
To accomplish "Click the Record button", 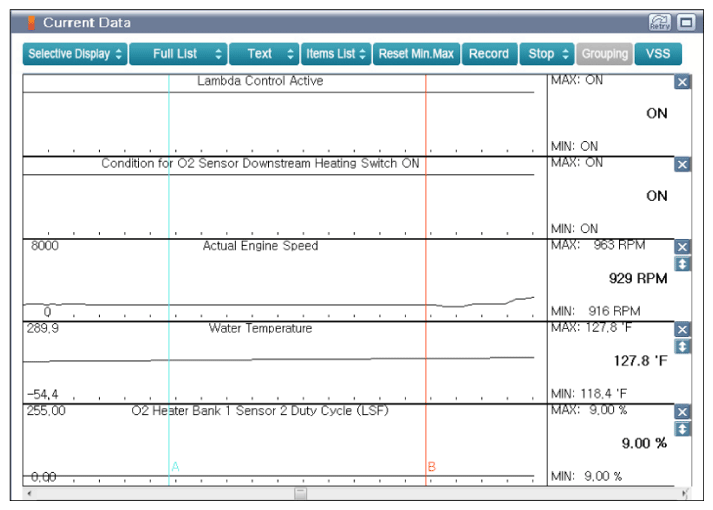I will (x=489, y=54).
